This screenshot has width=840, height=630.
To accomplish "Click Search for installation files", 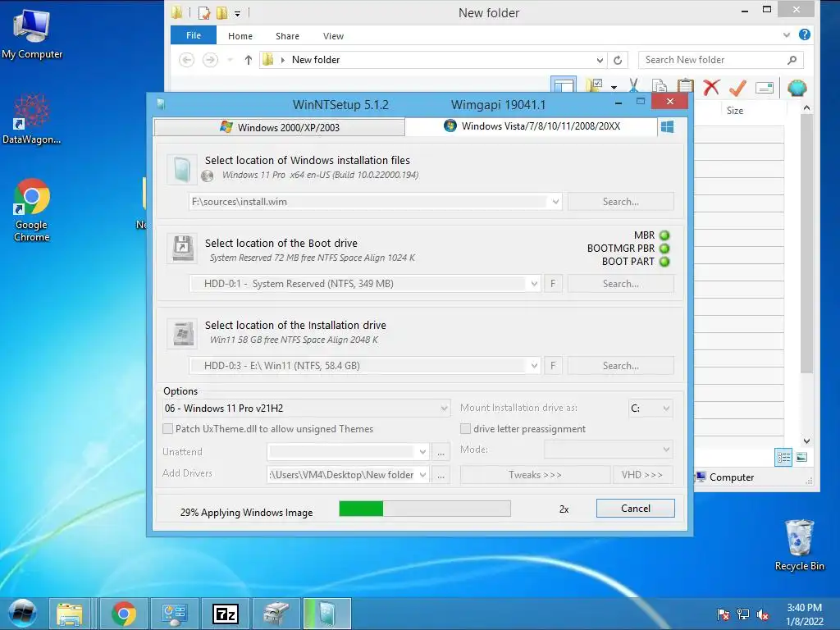I will pos(620,202).
